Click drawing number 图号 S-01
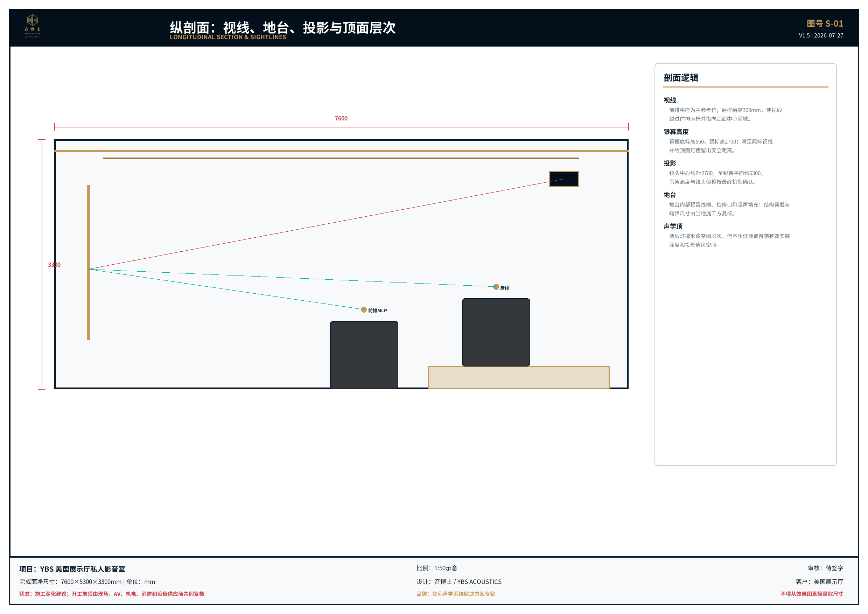Screen dimensions: 868x614 (x=825, y=23)
